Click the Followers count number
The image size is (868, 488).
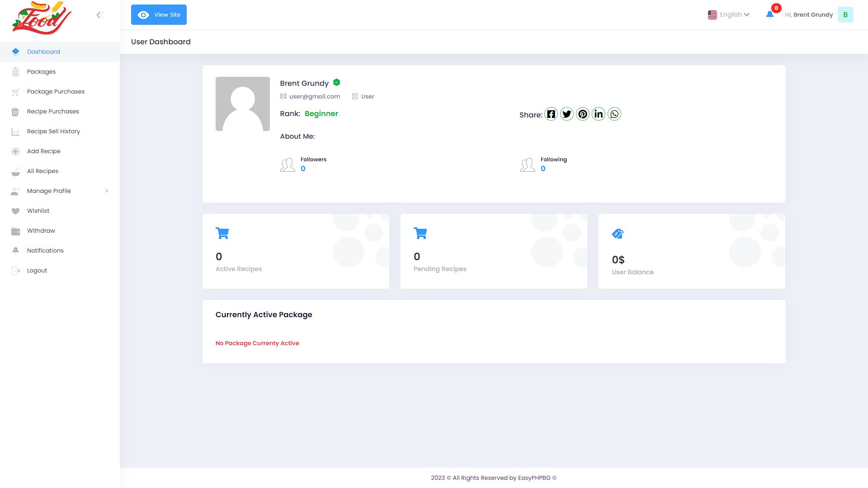(303, 169)
